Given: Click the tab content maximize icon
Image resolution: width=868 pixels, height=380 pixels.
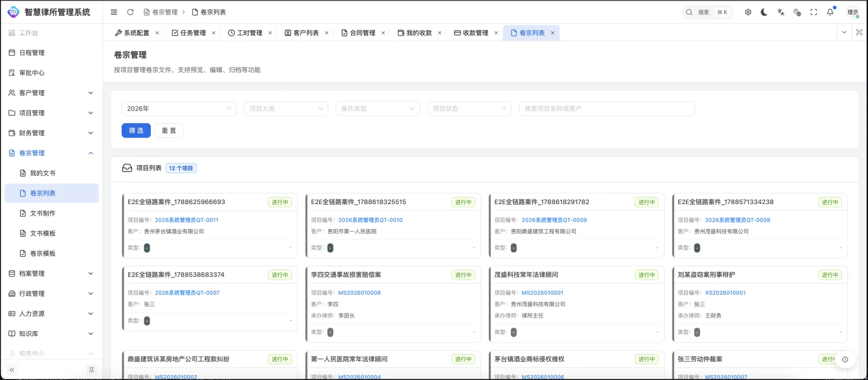Looking at the screenshot, I should point(859,33).
